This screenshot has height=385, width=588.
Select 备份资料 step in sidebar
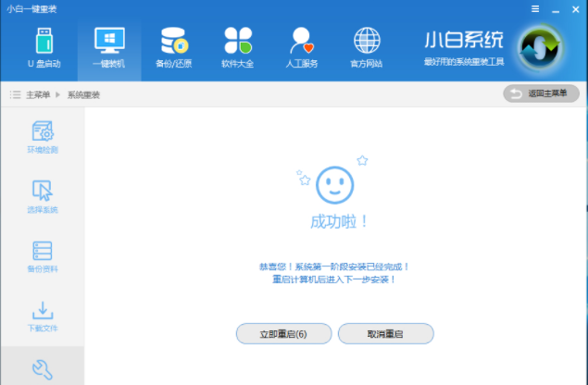click(x=43, y=256)
